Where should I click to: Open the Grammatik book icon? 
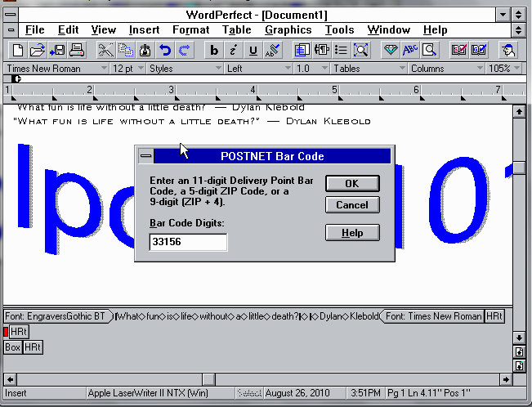point(479,51)
